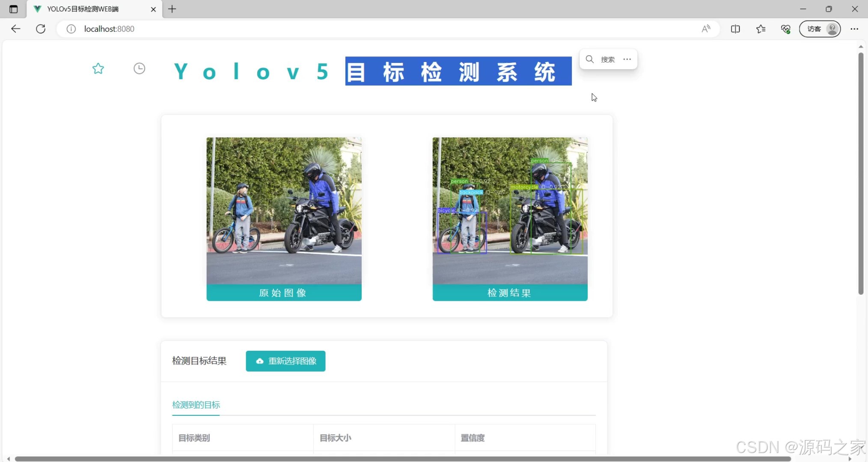Viewport: 868px width, 462px height.
Task: Open the browser Favorites list icon
Action: tap(761, 29)
